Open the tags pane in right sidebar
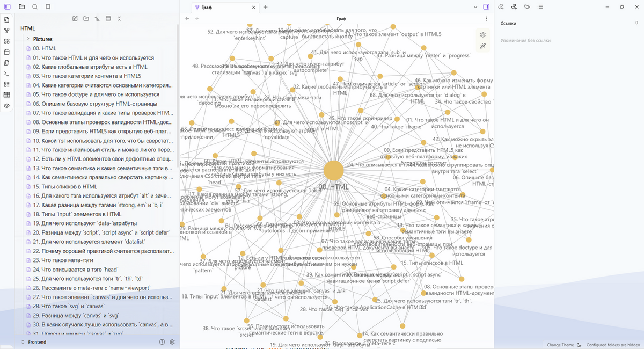Image resolution: width=644 pixels, height=349 pixels. coord(527,7)
